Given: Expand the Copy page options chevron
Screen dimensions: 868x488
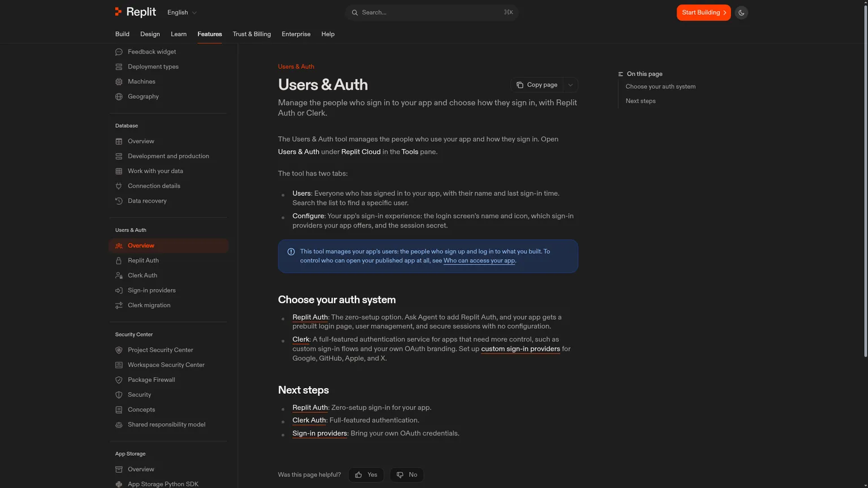Looking at the screenshot, I should [x=570, y=85].
